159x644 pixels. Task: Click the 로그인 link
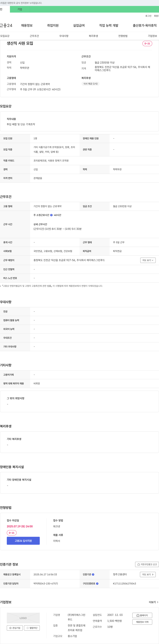click(x=148, y=16)
